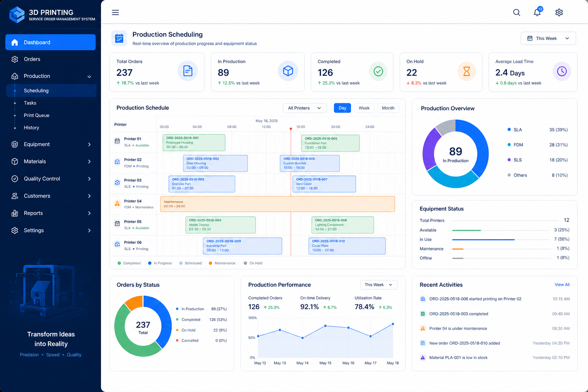The width and height of the screenshot is (588, 392).
Task: Click alert icon beside Material PLA-001 activity
Action: (423, 358)
